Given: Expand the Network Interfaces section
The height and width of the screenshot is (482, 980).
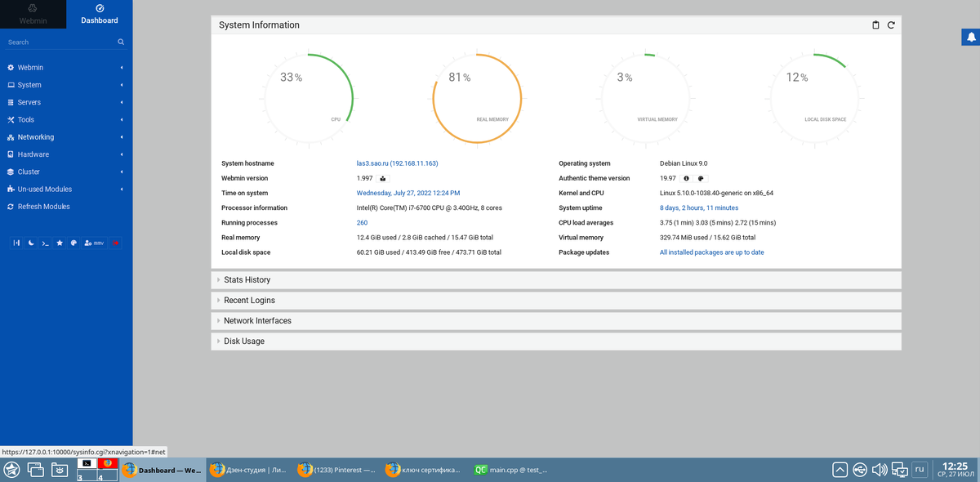Looking at the screenshot, I should coord(556,321).
